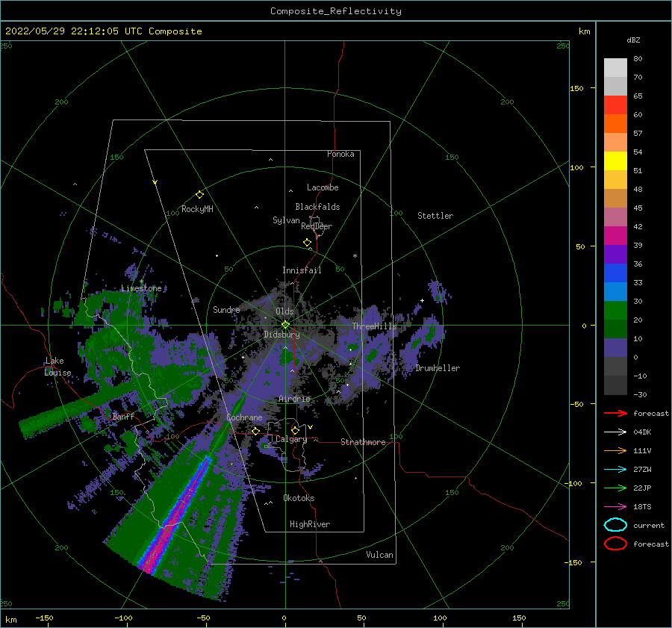This screenshot has height=628, width=672.
Task: Click the red 60 dBZ color swatch
Action: tap(615, 105)
